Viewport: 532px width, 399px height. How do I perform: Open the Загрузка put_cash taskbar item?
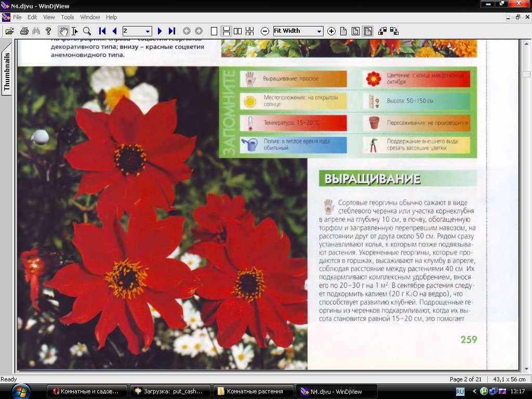170,391
